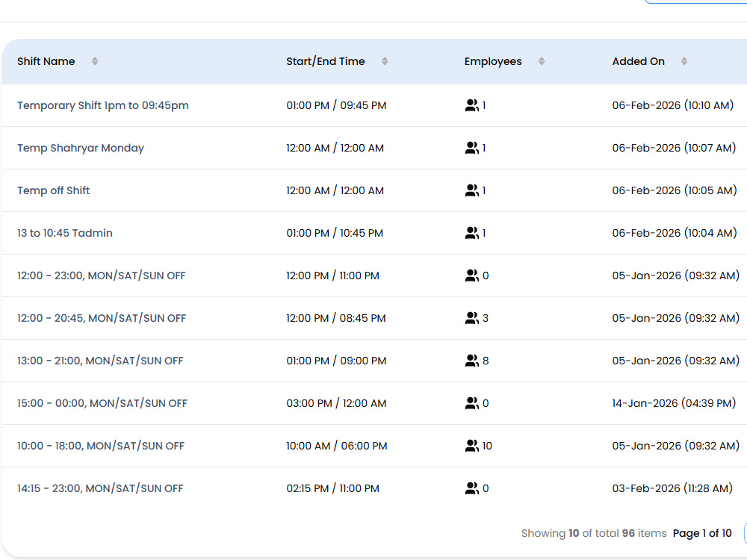The image size is (747, 560).
Task: Open Temp Shahryar Monday shift
Action: (81, 148)
